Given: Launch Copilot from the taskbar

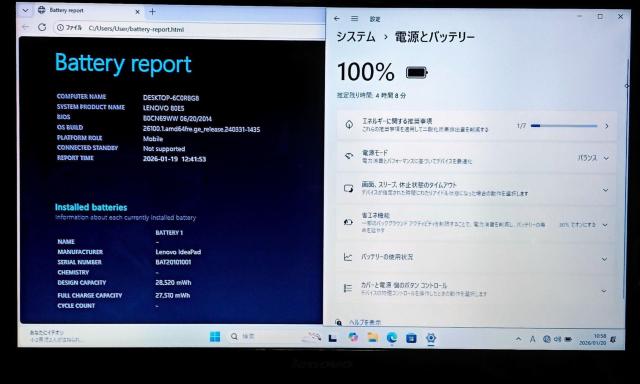Looking at the screenshot, I should (x=353, y=337).
